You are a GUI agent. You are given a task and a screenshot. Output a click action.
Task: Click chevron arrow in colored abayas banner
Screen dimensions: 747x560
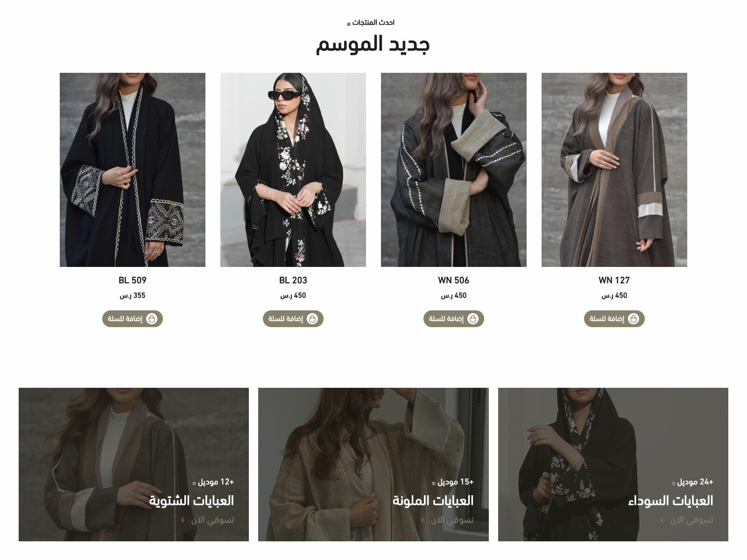[x=423, y=520]
